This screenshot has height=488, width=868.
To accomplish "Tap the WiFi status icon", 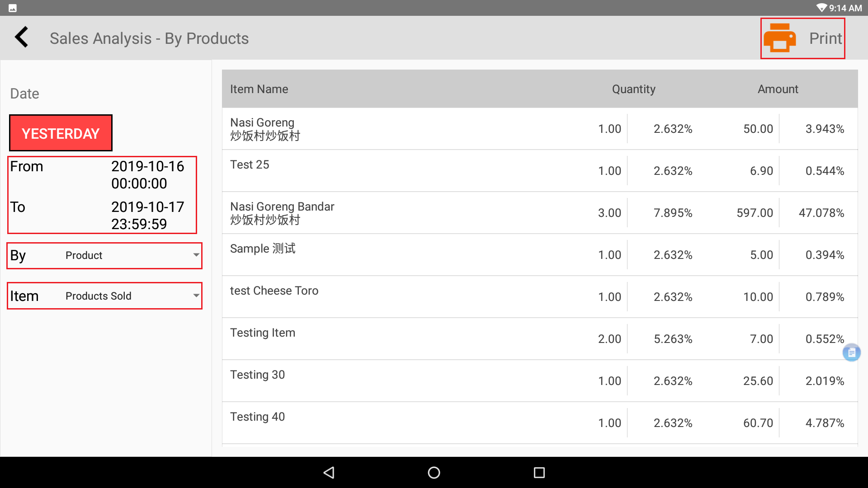I will pyautogui.click(x=821, y=8).
